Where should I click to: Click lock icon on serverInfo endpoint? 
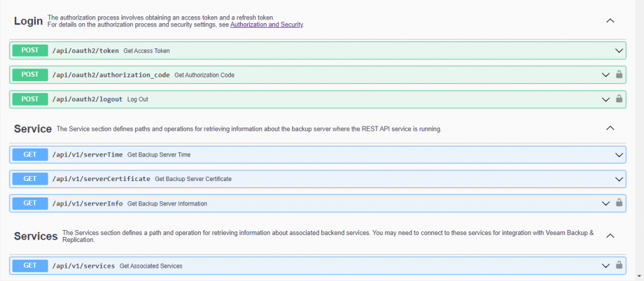[619, 202]
